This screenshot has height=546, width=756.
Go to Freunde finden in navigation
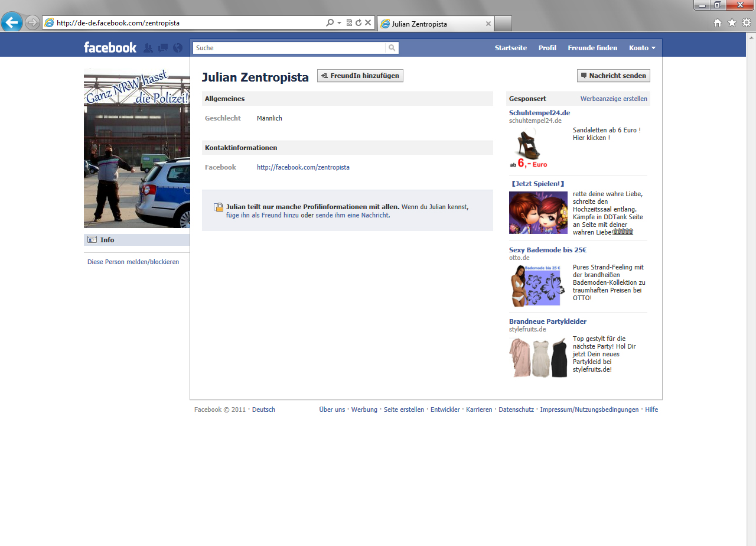pyautogui.click(x=592, y=48)
